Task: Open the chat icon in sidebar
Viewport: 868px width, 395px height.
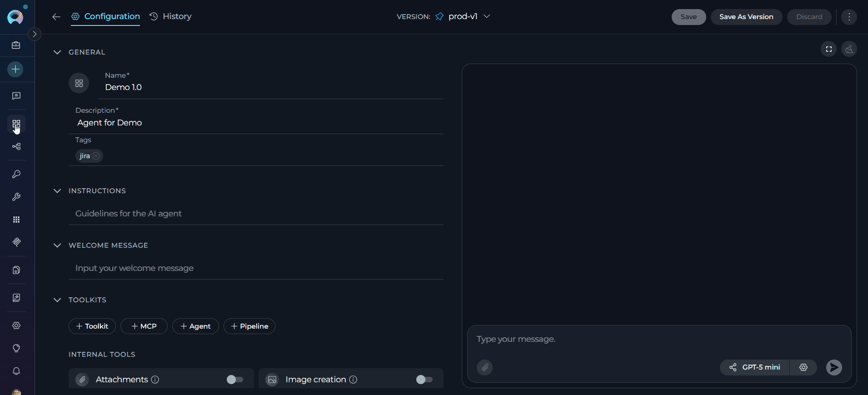Action: coord(16,96)
